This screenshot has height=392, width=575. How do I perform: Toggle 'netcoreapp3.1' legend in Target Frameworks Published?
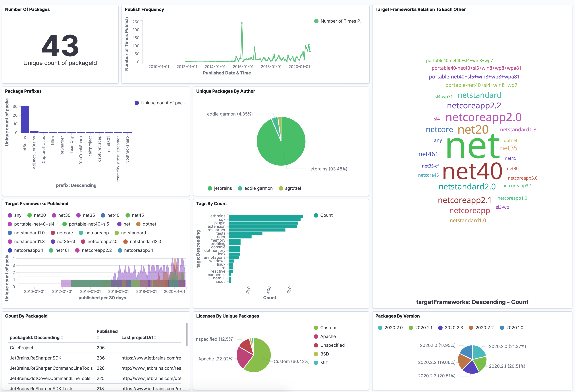[x=135, y=250]
